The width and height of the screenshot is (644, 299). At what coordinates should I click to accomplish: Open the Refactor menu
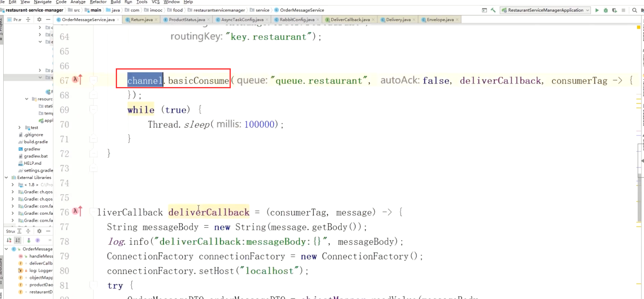98,2
